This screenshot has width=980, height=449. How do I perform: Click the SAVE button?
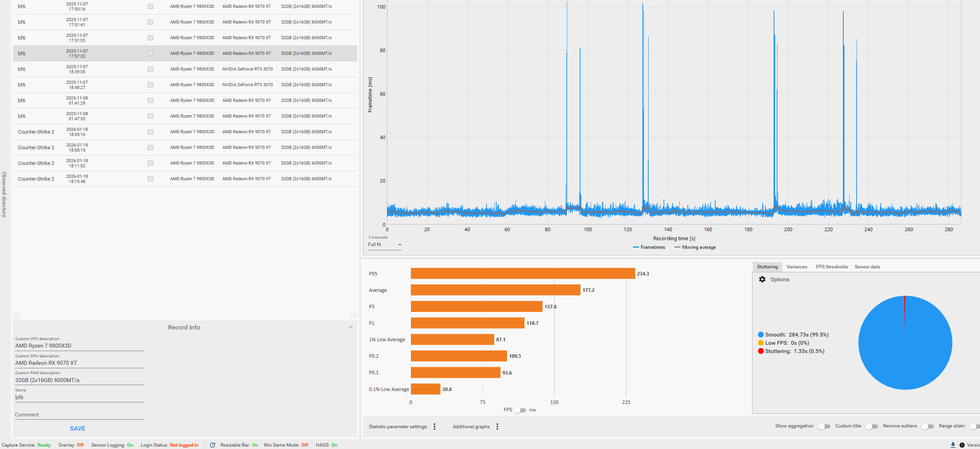(78, 429)
